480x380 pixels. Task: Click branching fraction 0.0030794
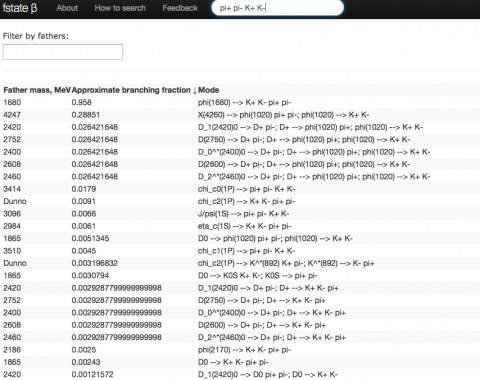coord(90,275)
